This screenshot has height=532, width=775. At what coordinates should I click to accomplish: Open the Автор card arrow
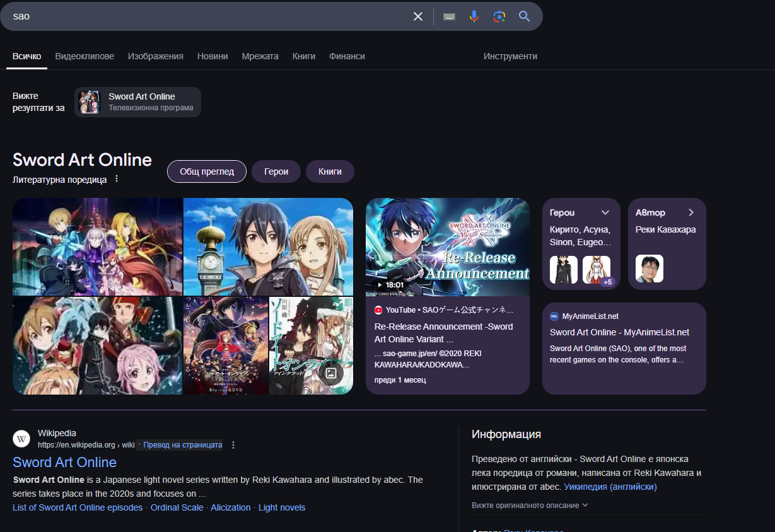(691, 212)
